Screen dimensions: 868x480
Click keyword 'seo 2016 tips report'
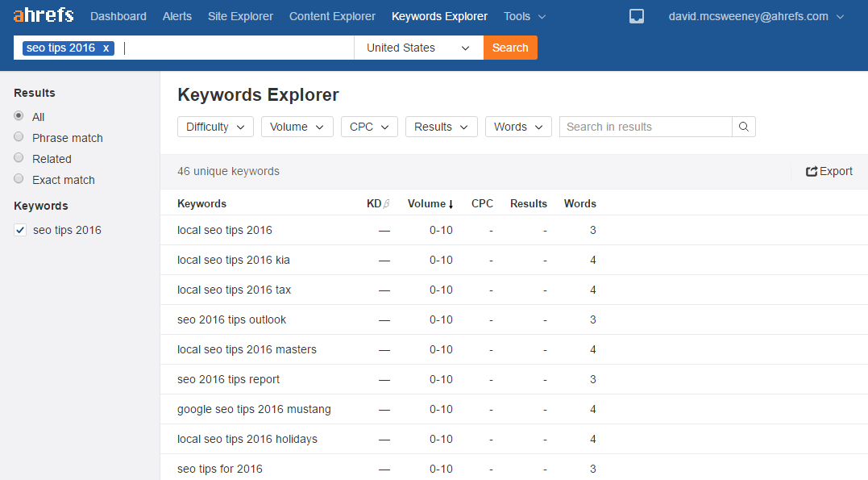coord(229,380)
